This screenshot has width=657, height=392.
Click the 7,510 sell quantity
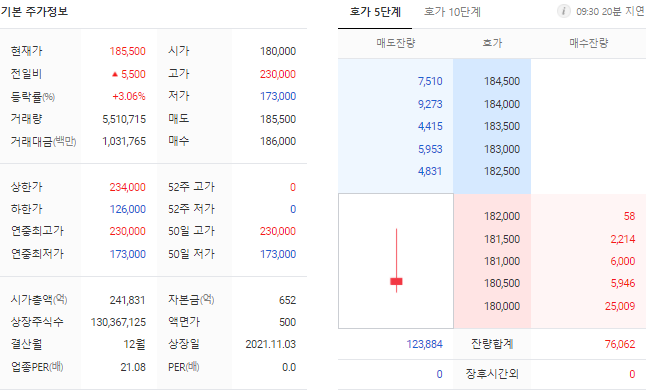click(430, 81)
